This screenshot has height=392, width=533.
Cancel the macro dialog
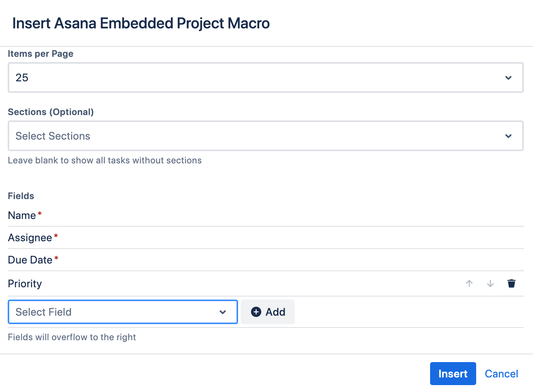click(x=501, y=374)
